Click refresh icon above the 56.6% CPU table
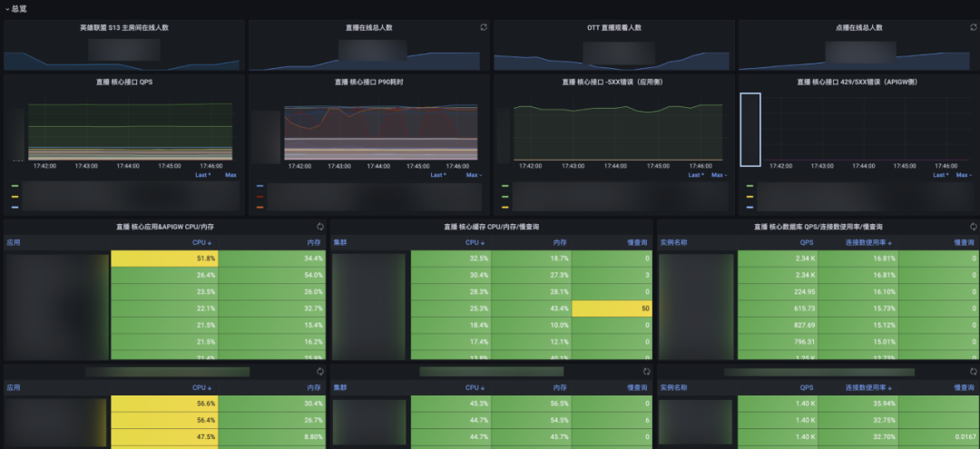Image resolution: width=980 pixels, height=449 pixels. click(x=320, y=372)
